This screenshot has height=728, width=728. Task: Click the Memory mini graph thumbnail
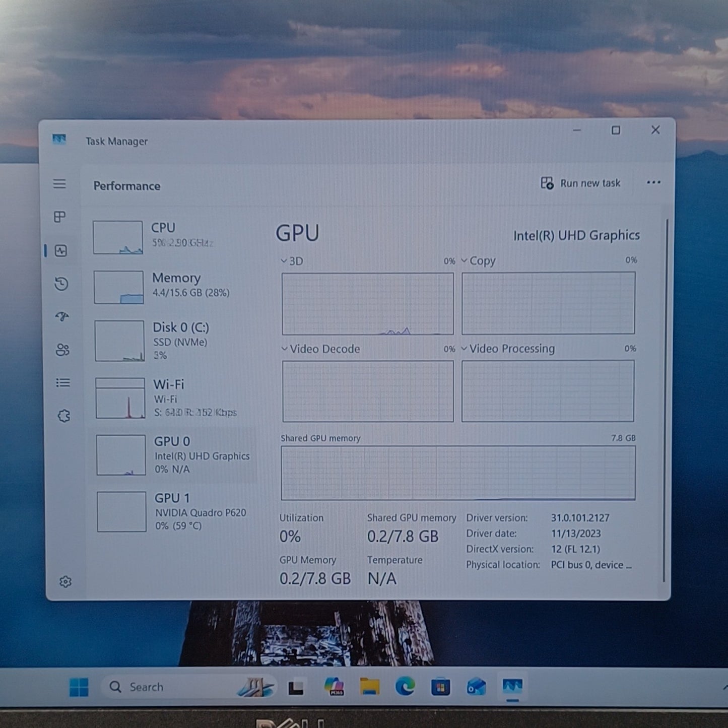(119, 287)
